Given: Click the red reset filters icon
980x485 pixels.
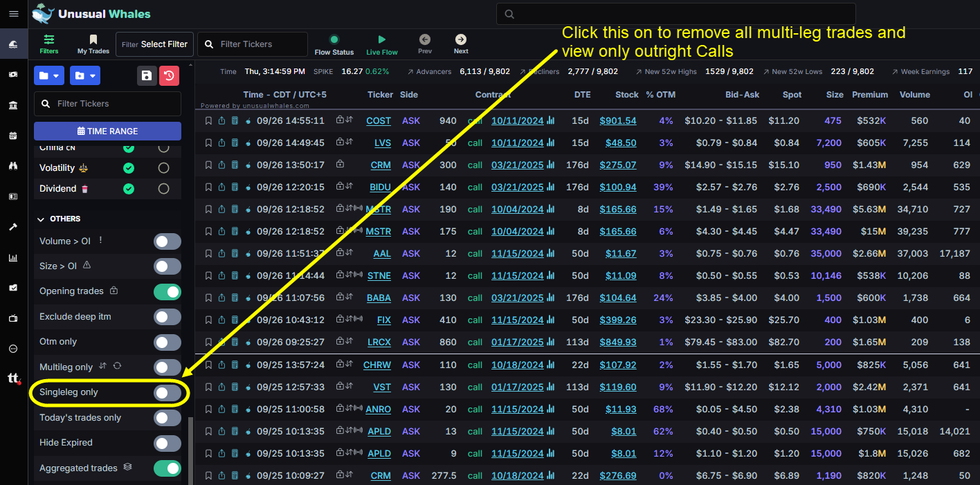Looking at the screenshot, I should (x=170, y=75).
